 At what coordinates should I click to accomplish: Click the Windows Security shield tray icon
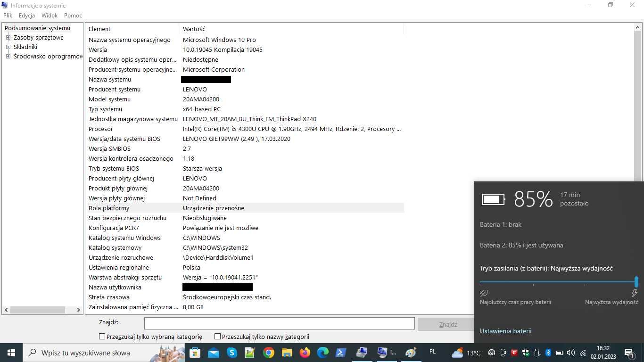coord(526,353)
